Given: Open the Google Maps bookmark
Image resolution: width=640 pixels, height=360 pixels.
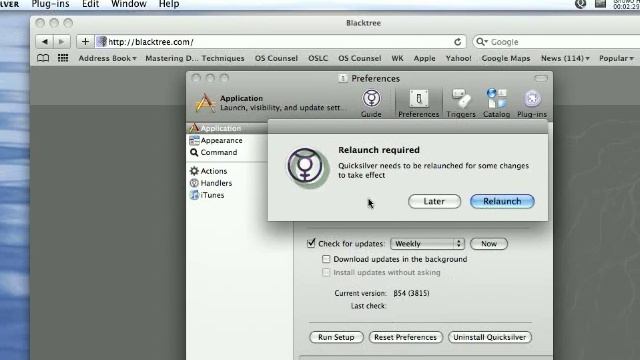Looking at the screenshot, I should pyautogui.click(x=506, y=58).
